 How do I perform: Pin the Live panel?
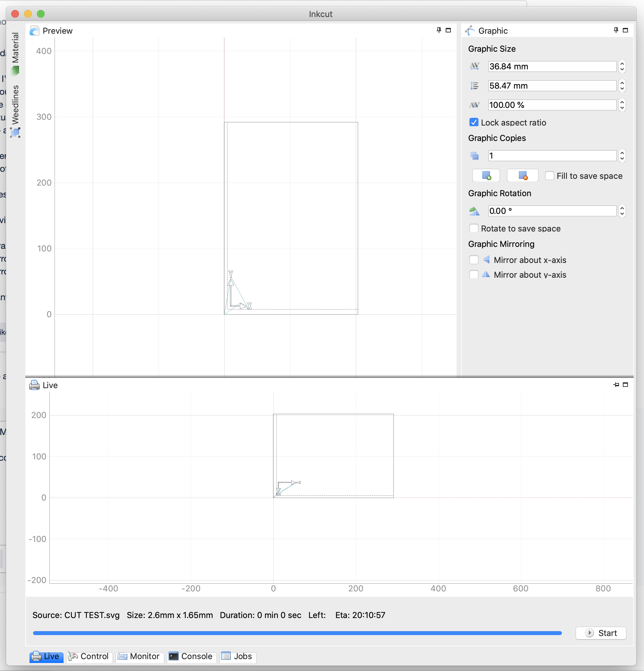tap(616, 384)
